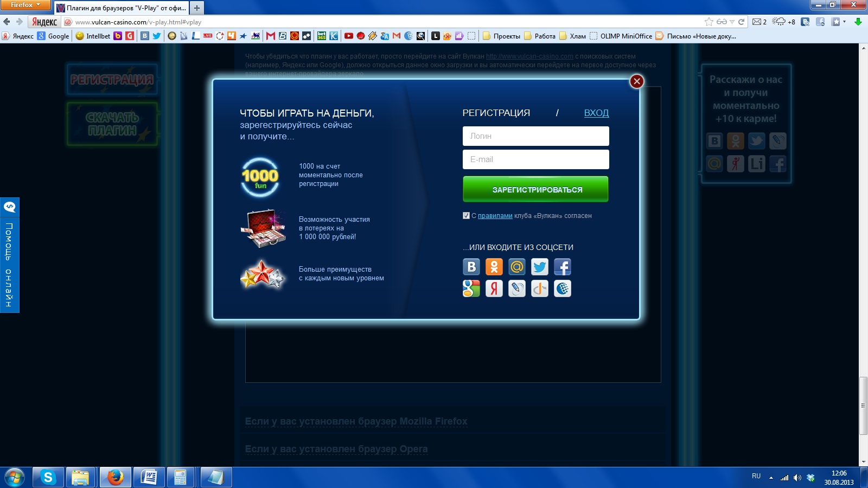868x488 pixels.
Task: Toggle the reader glasses icon in address bar
Action: click(722, 22)
